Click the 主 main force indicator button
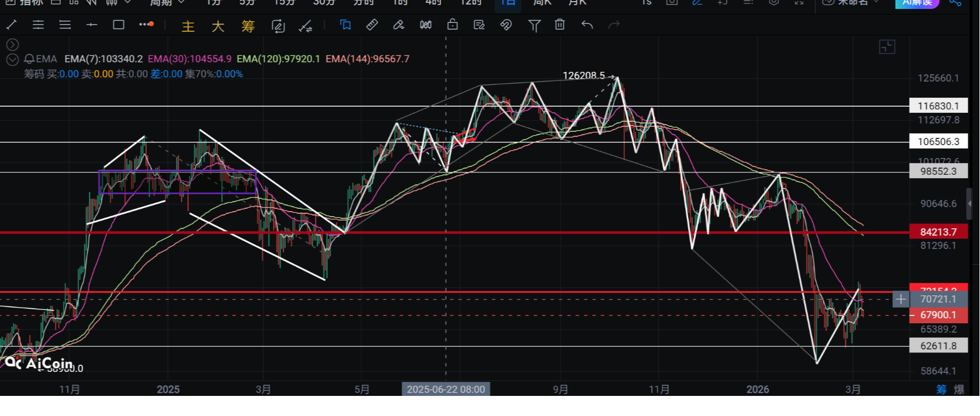 coord(188,26)
